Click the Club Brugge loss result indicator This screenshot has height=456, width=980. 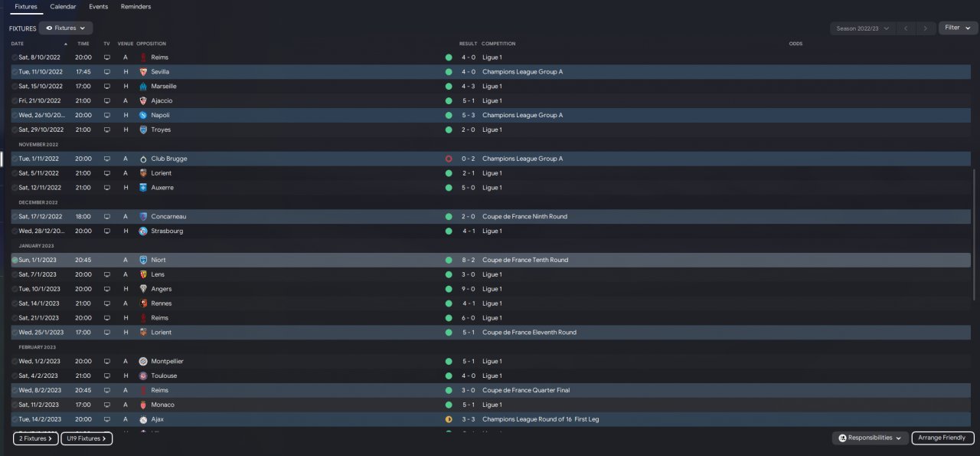point(449,159)
